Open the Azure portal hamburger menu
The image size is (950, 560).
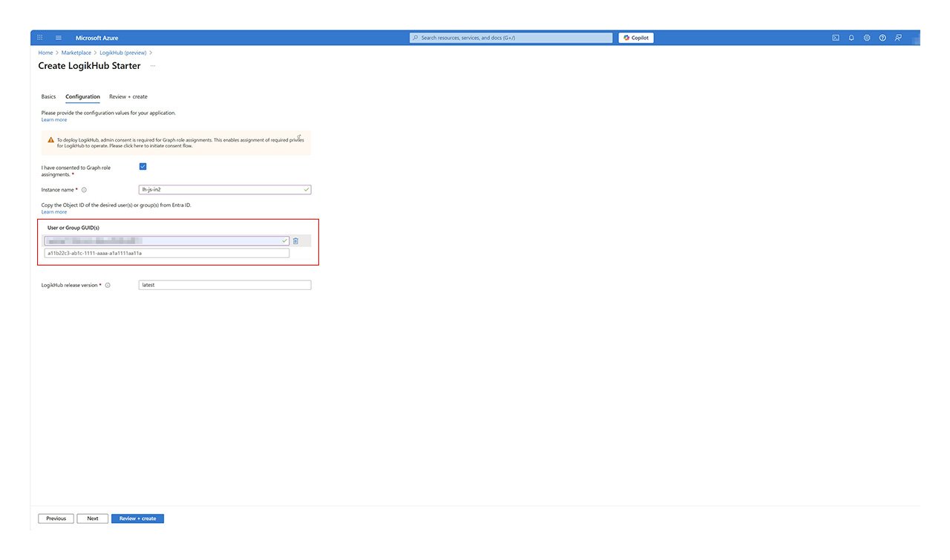point(59,38)
